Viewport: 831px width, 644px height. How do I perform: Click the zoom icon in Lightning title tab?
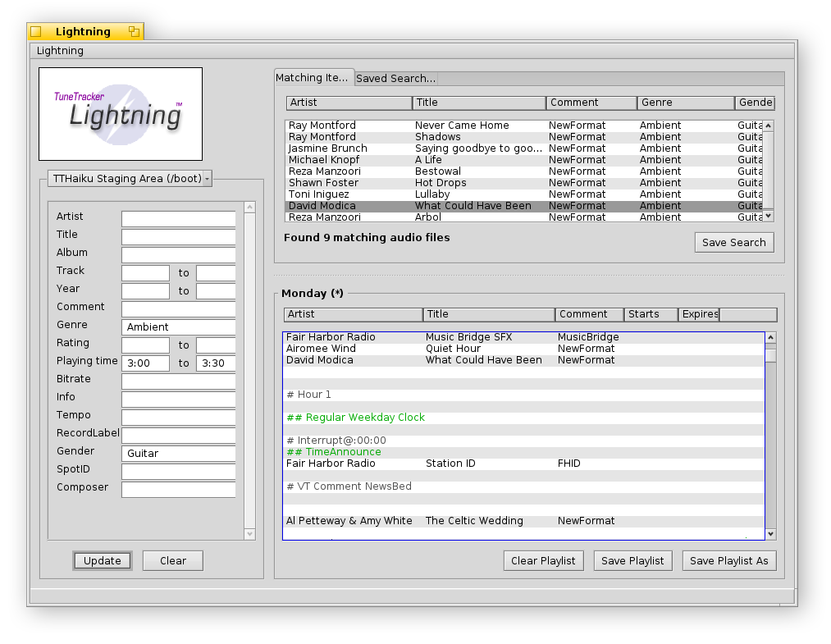pyautogui.click(x=134, y=32)
